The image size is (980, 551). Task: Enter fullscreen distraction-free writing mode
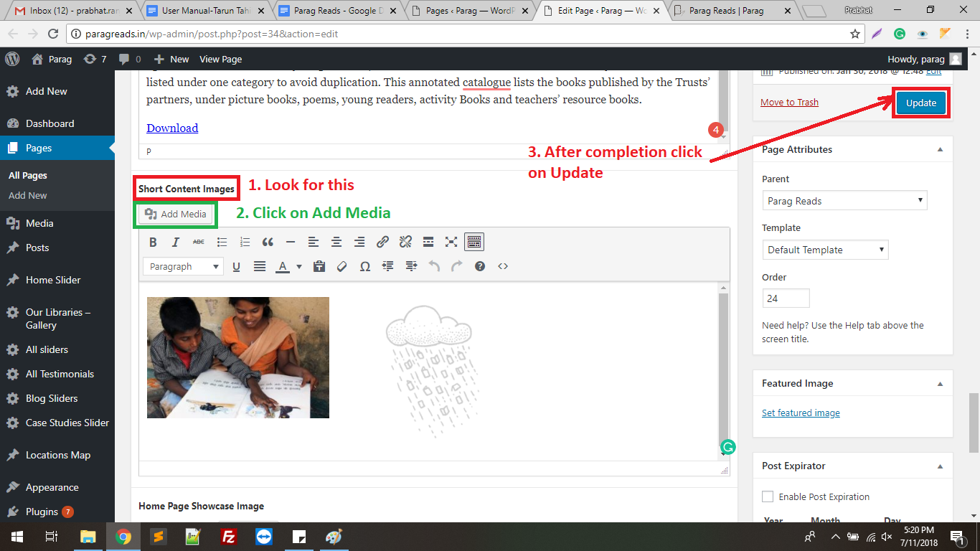pos(451,242)
